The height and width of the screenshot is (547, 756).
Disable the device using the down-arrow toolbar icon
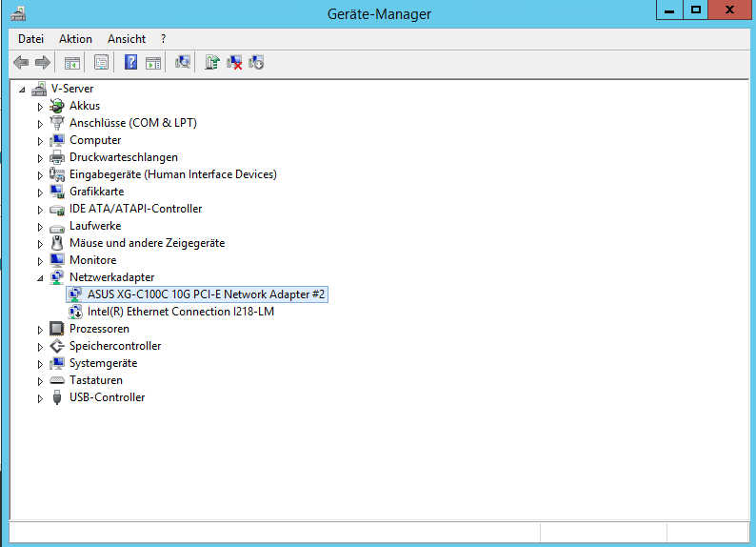point(256,62)
